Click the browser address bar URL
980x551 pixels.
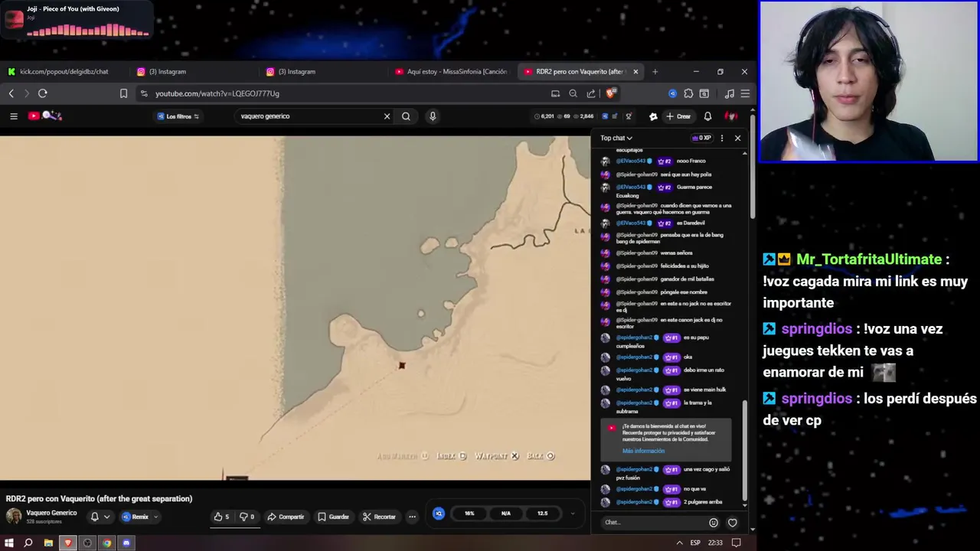217,93
